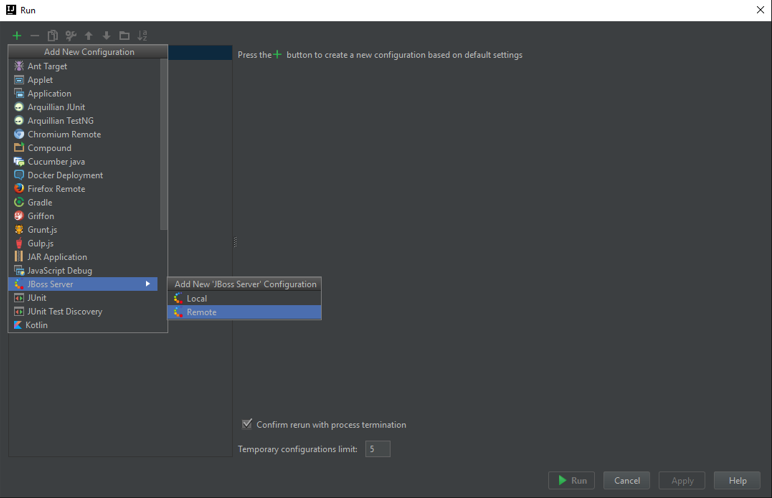772x498 pixels.
Task: Choose JAR Application entry
Action: click(x=83, y=257)
